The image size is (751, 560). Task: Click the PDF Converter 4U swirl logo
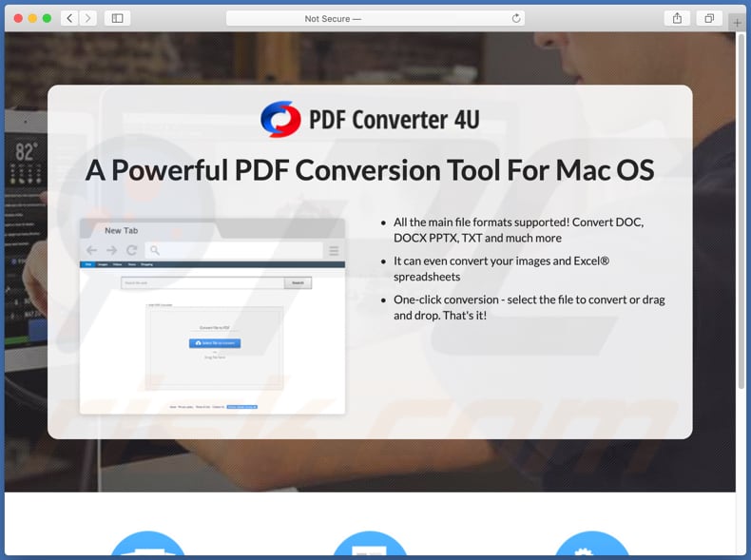[x=280, y=119]
